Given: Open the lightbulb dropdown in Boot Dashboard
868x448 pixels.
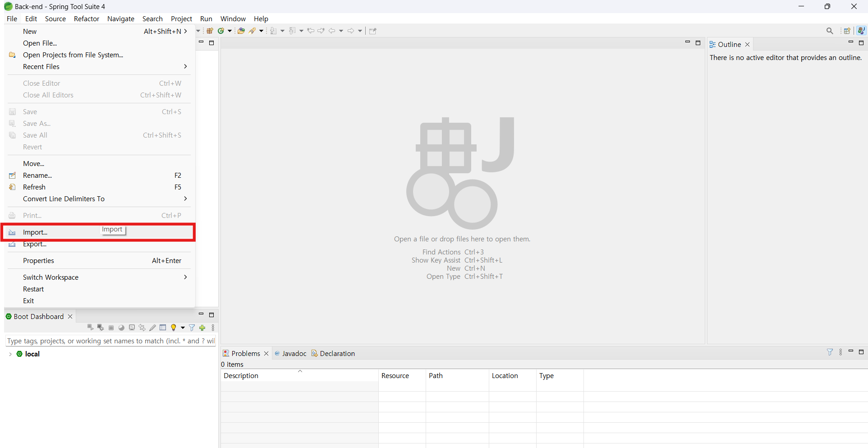Looking at the screenshot, I should [183, 328].
